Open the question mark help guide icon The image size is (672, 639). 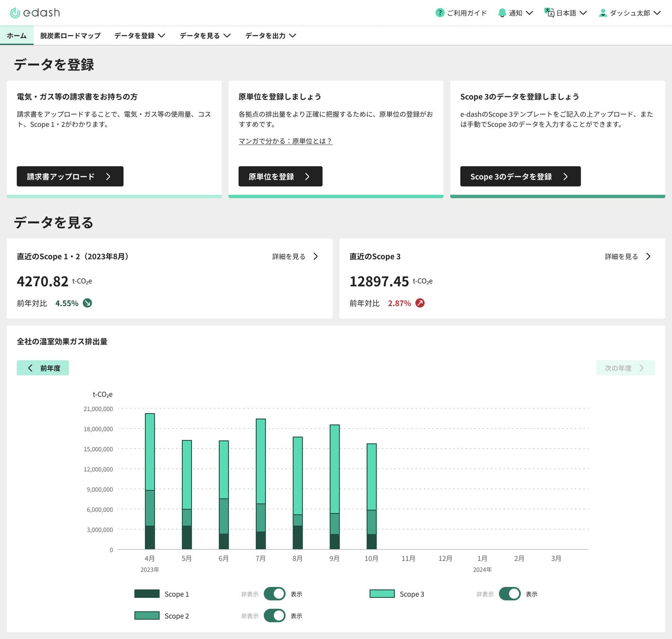coord(440,13)
